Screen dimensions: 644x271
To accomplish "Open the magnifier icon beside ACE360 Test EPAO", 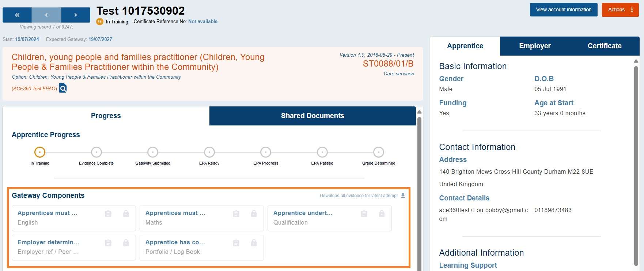I will coord(62,88).
